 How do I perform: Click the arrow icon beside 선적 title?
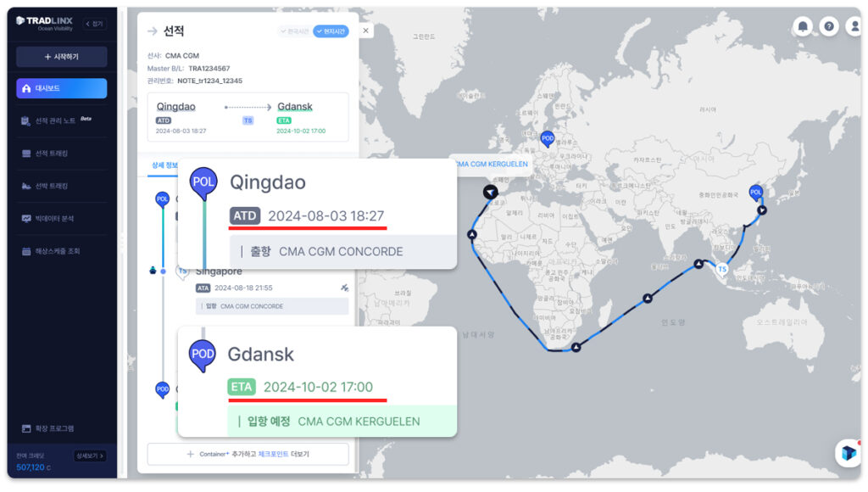point(153,31)
